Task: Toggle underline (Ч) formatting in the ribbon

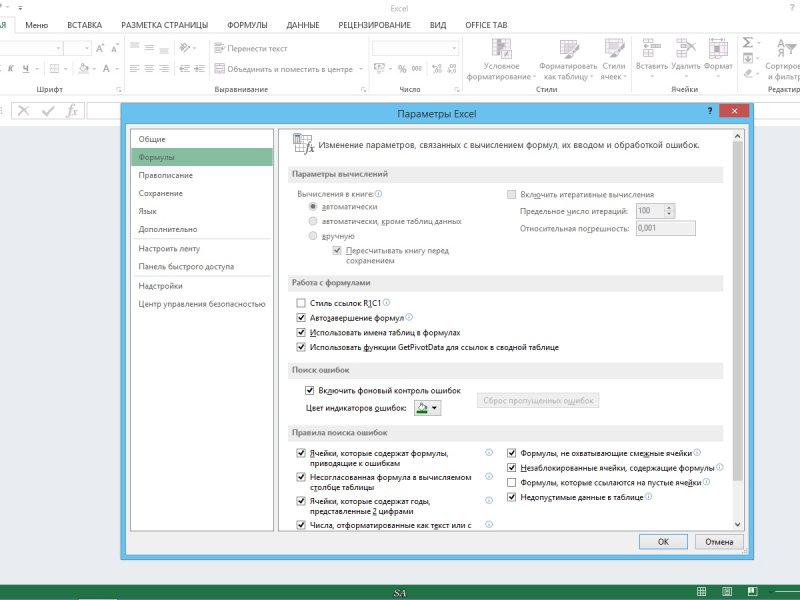Action: pyautogui.click(x=26, y=68)
